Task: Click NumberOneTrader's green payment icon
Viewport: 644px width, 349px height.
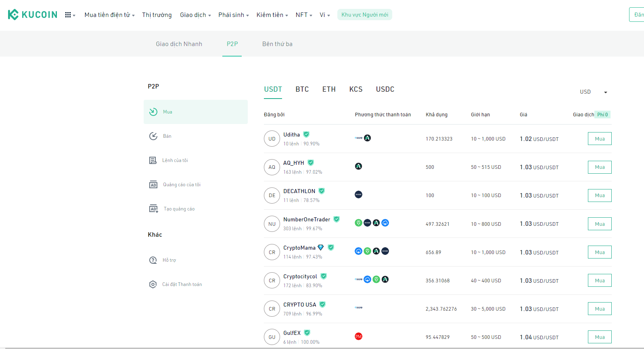Action: click(x=358, y=223)
